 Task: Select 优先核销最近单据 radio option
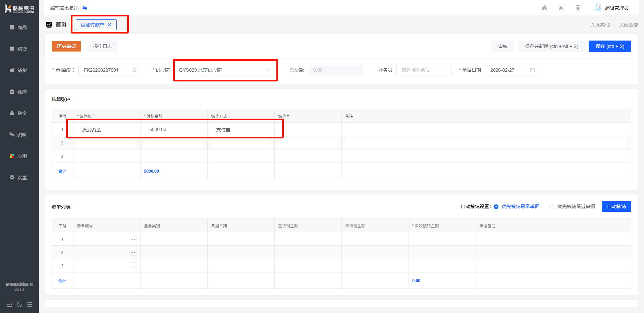pos(552,207)
